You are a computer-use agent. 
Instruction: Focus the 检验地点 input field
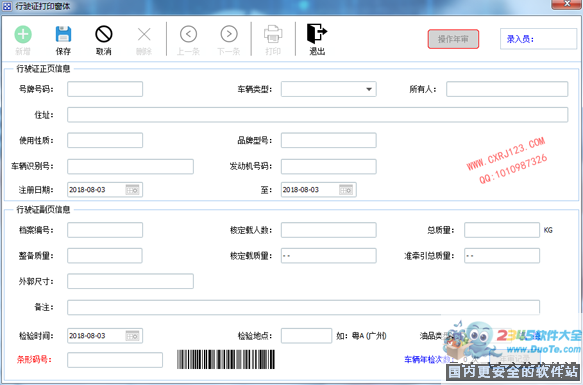(x=306, y=336)
